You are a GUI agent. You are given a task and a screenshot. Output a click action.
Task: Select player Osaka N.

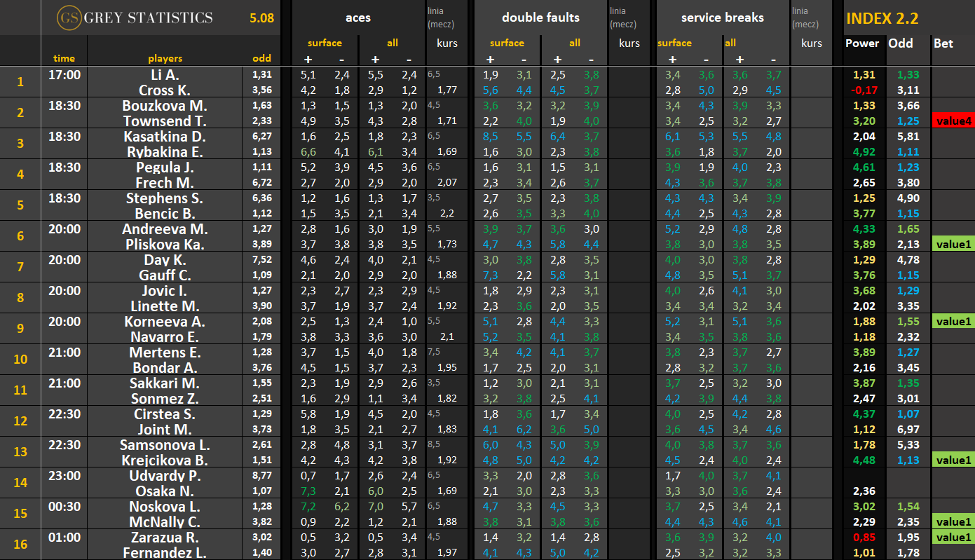click(165, 491)
